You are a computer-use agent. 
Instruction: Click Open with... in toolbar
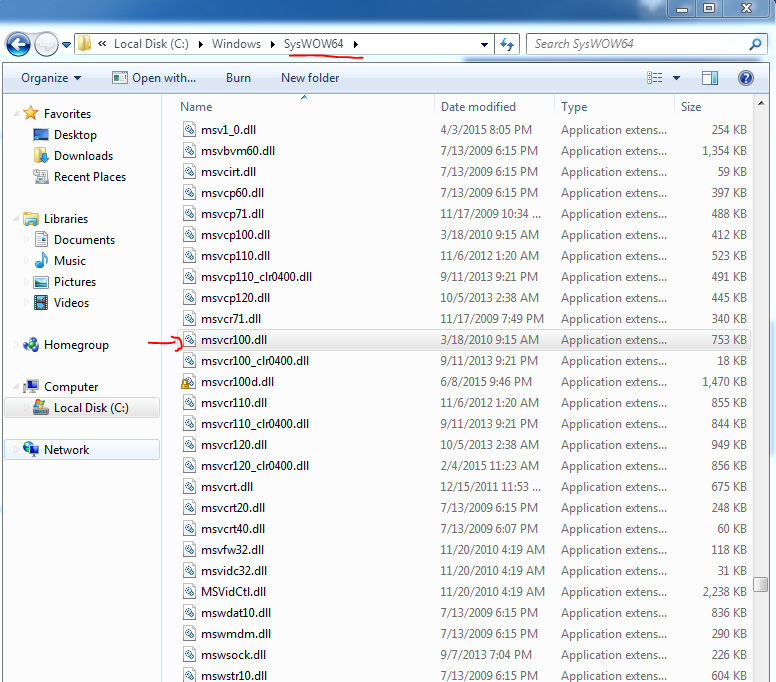154,78
